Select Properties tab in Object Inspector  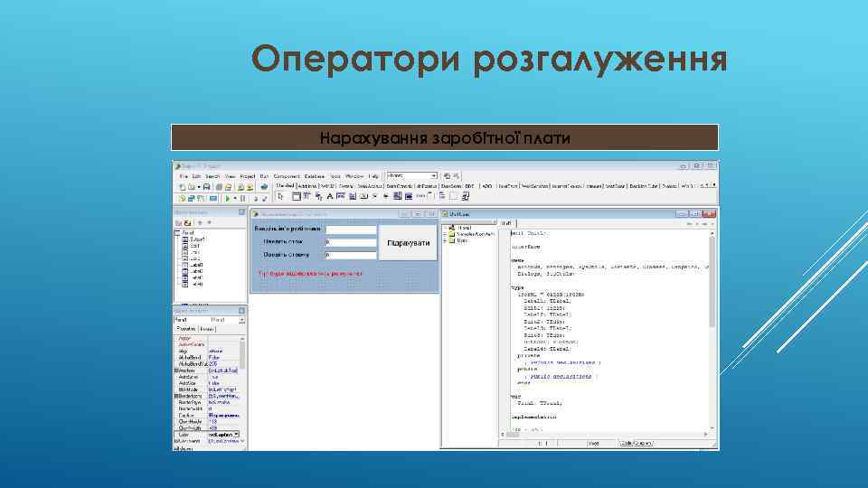186,329
